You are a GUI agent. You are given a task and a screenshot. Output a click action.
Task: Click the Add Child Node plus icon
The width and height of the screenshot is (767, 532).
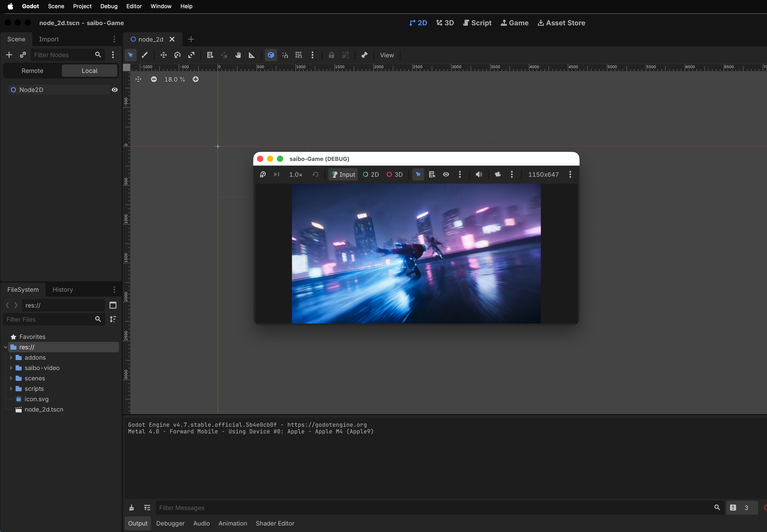[9, 55]
